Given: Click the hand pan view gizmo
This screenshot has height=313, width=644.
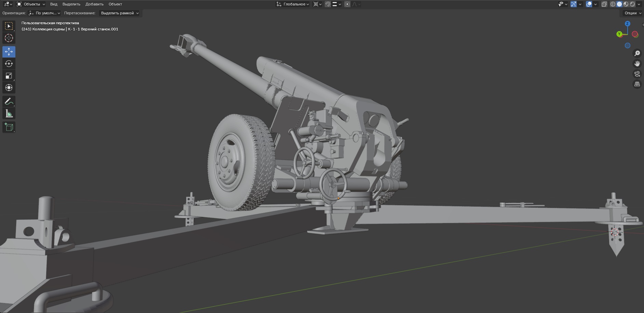Looking at the screenshot, I should (x=637, y=64).
